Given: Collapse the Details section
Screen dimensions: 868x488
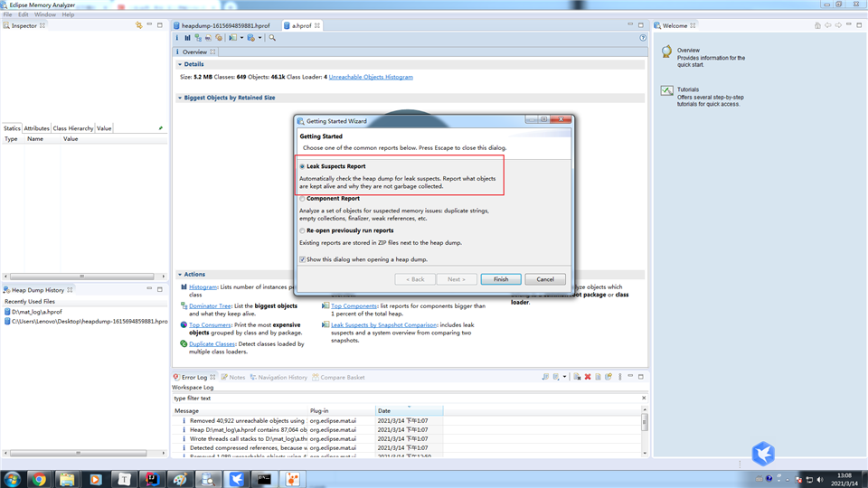Looking at the screenshot, I should (179, 65).
